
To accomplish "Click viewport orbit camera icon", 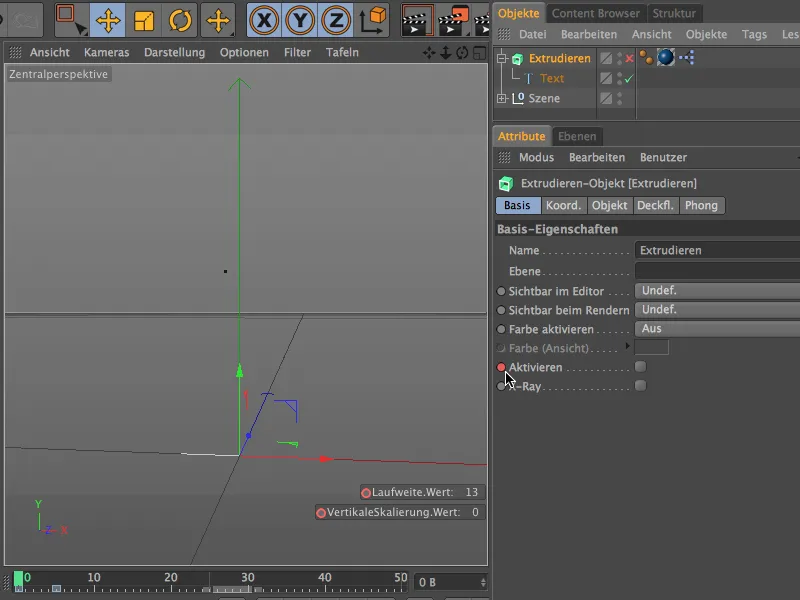I will tap(462, 53).
